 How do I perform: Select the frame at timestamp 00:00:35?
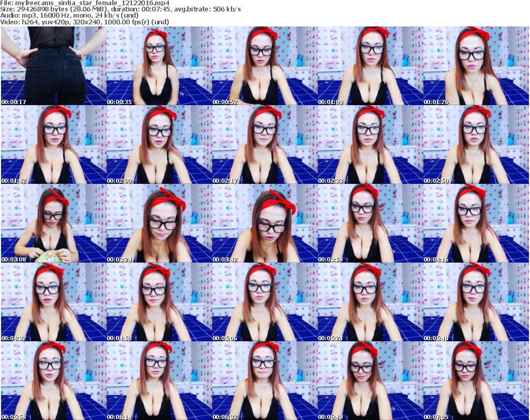tap(159, 66)
